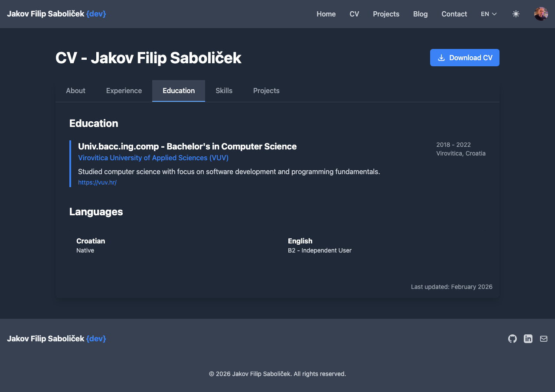Open the https://vuv.hr/ link

tap(97, 182)
